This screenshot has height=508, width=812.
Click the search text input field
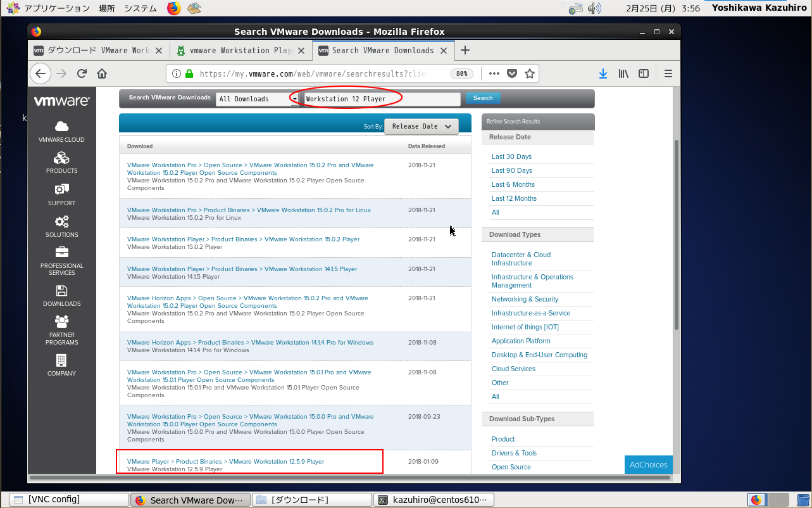coord(382,99)
